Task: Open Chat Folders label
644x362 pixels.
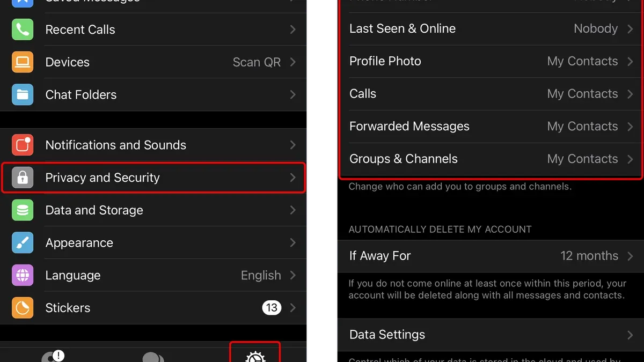Action: 81,94
